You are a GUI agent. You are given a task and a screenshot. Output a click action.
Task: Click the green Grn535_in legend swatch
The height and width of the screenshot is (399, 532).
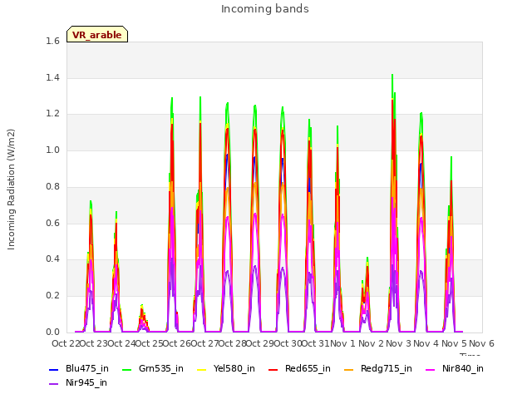[x=126, y=369]
